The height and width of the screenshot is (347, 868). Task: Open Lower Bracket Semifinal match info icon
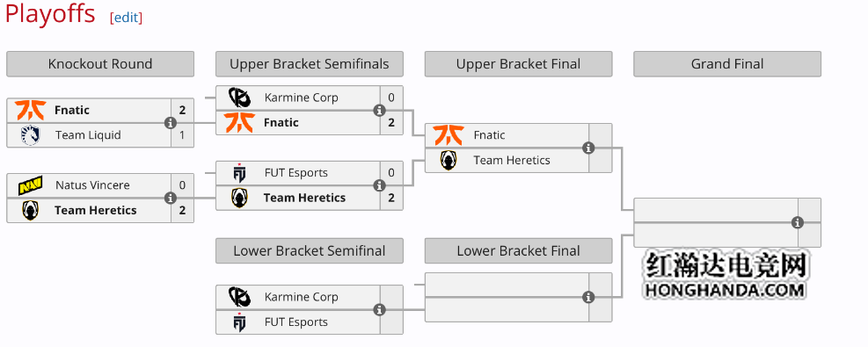[379, 310]
